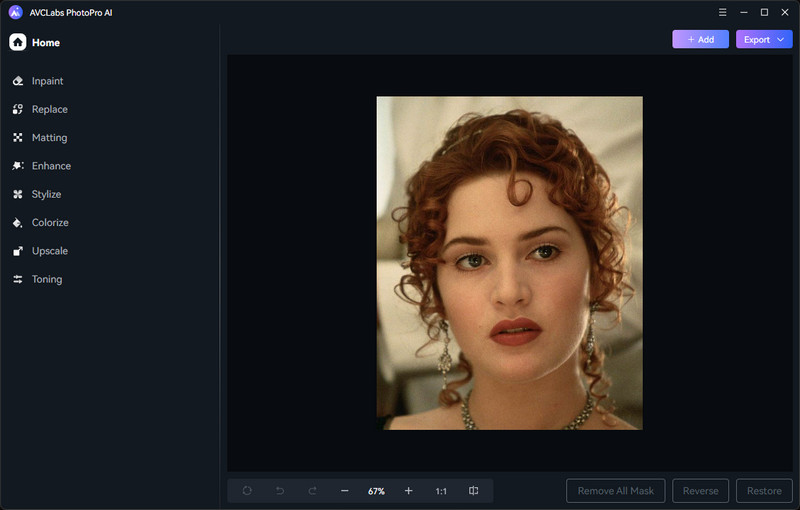Click the Reverse button
800x510 pixels.
pyautogui.click(x=701, y=491)
